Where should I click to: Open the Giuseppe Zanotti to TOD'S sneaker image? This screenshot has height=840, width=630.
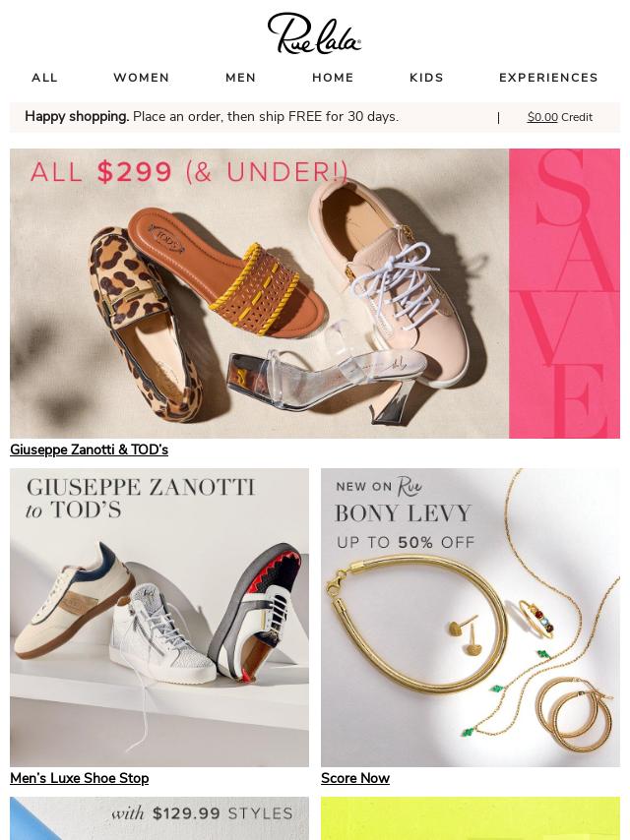click(x=159, y=618)
